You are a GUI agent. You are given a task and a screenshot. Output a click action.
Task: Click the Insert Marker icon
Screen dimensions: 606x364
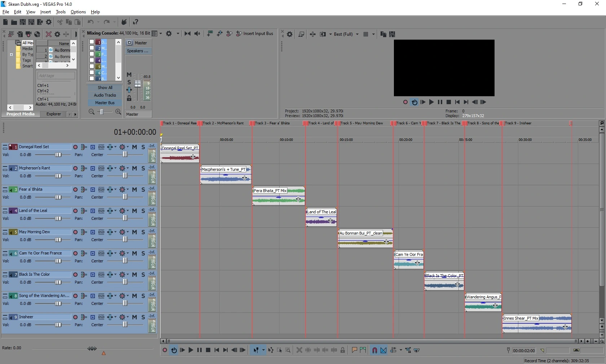click(354, 350)
